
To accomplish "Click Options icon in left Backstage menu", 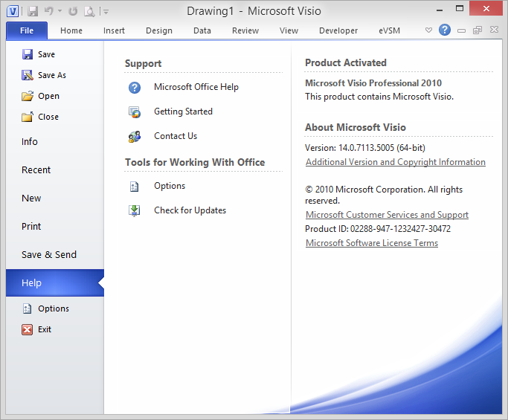I will click(x=28, y=308).
